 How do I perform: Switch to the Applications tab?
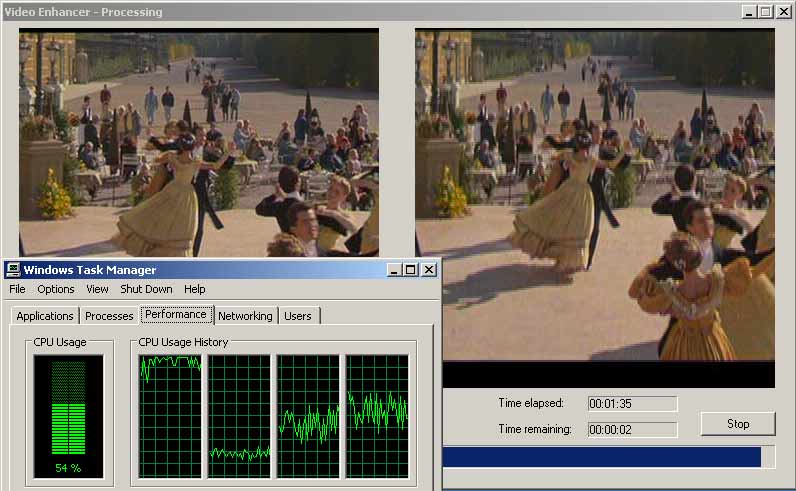pos(45,316)
